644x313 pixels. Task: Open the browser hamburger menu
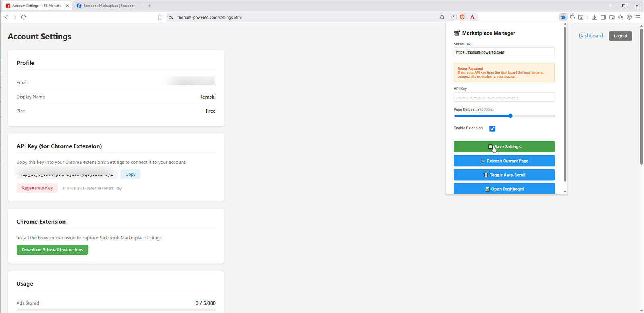(638, 17)
